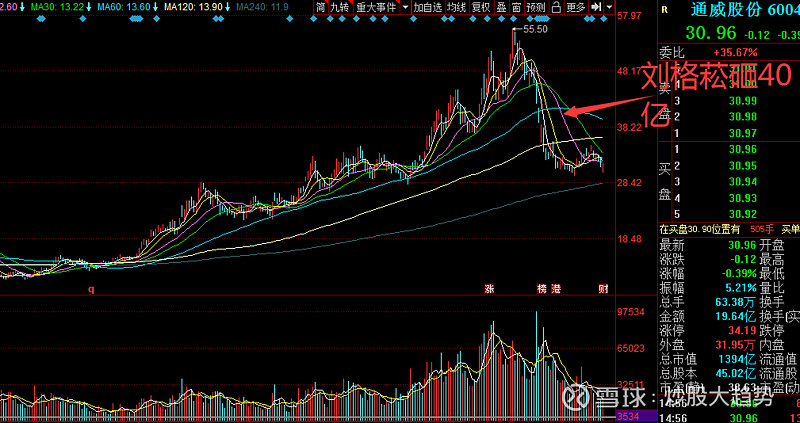
Task: Click the 涨幅 row label
Action: 672,273
